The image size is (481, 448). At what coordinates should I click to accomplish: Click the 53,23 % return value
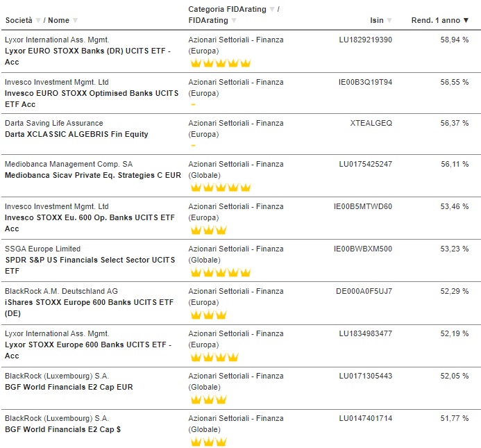click(x=455, y=249)
